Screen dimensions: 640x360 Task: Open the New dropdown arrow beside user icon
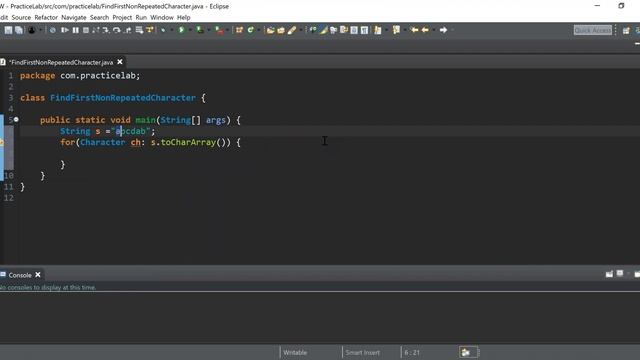click(x=40, y=30)
